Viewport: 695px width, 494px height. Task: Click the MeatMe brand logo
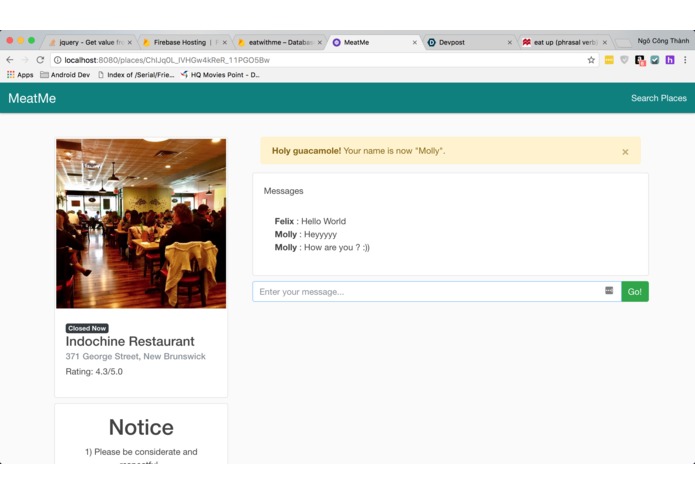(32, 98)
